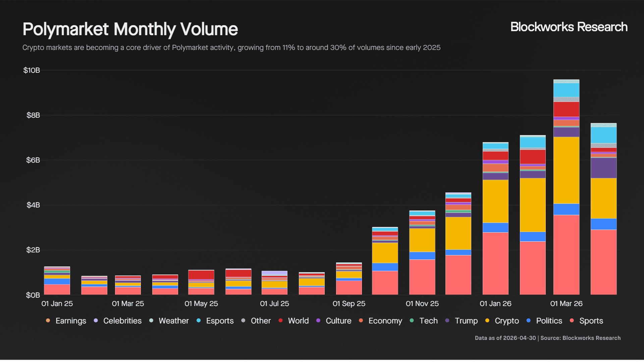Click the 01 Jan 25 axis label

pos(57,304)
